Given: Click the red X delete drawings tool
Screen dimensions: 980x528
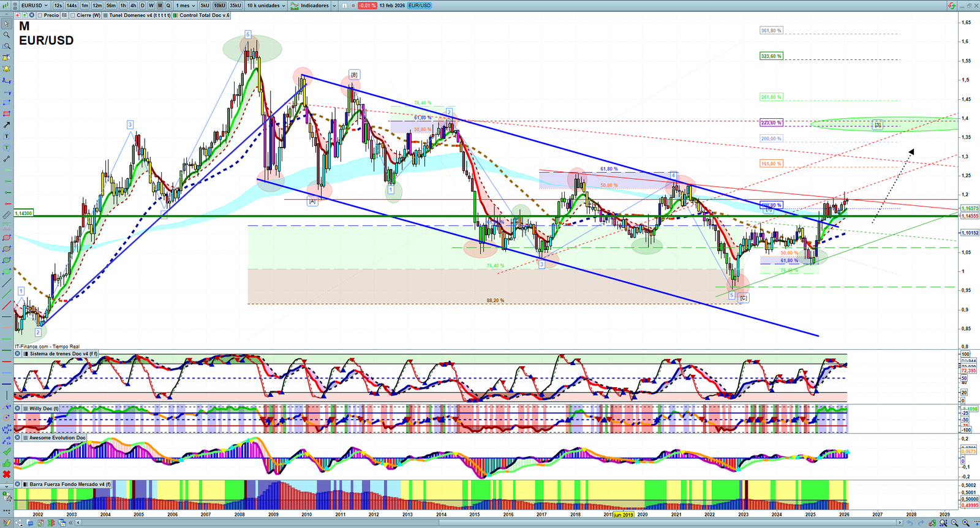Looking at the screenshot, I should pyautogui.click(x=7, y=474).
